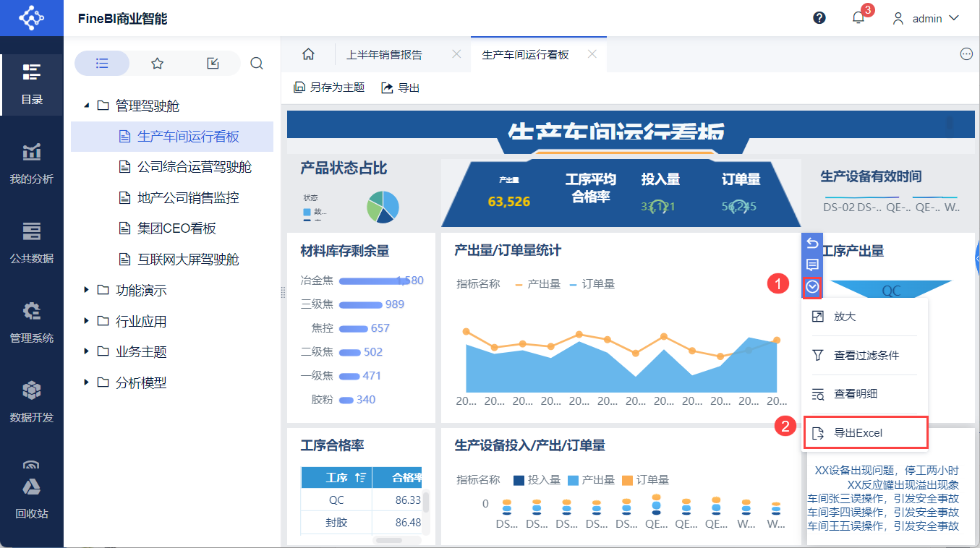Screen dimensions: 980x548
Task: Switch to 上半年销售报告 tab
Action: coord(384,54)
